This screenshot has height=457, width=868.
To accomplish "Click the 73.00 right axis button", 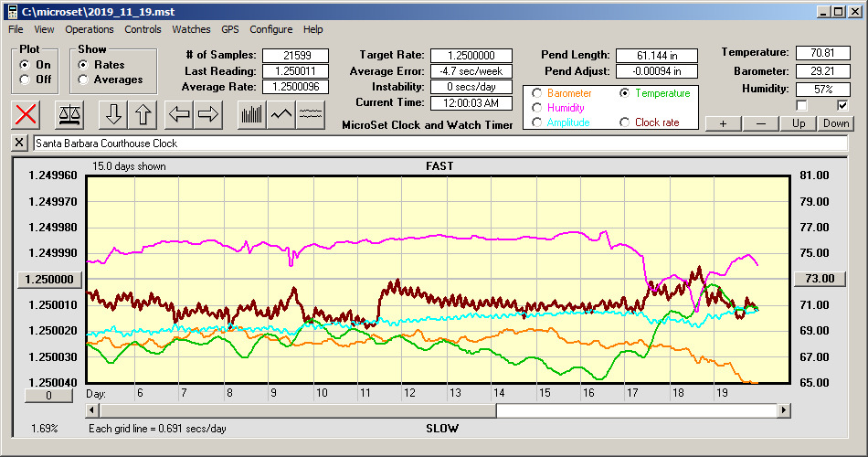I will pos(820,279).
